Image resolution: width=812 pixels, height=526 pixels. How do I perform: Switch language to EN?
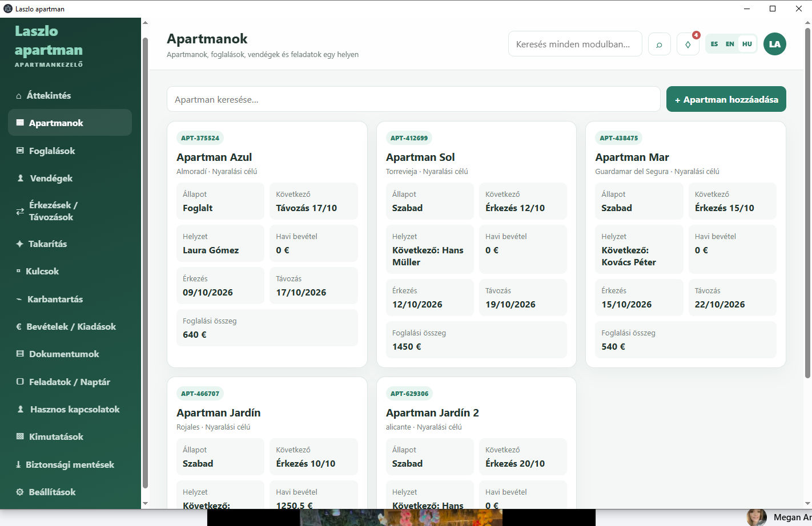click(730, 44)
